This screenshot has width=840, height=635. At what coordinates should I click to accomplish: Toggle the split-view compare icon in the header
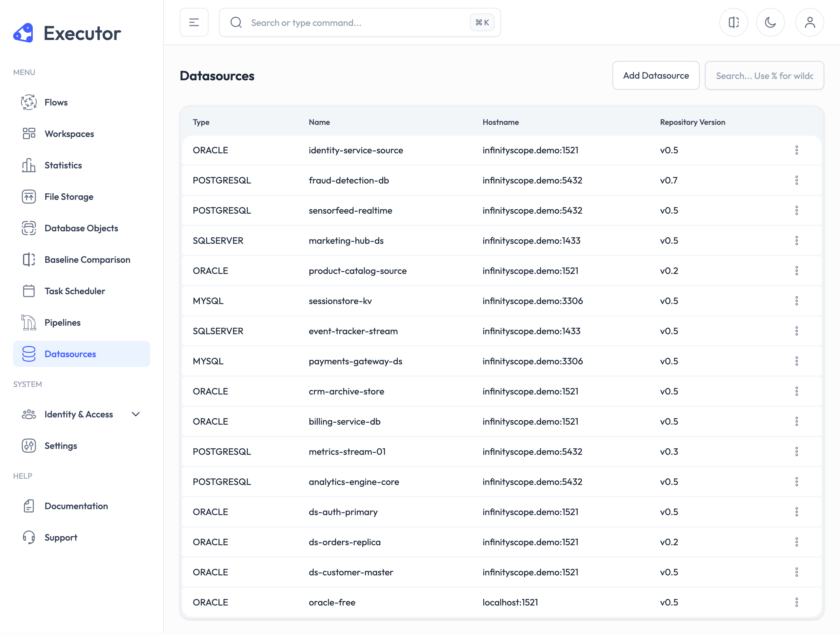(x=733, y=22)
